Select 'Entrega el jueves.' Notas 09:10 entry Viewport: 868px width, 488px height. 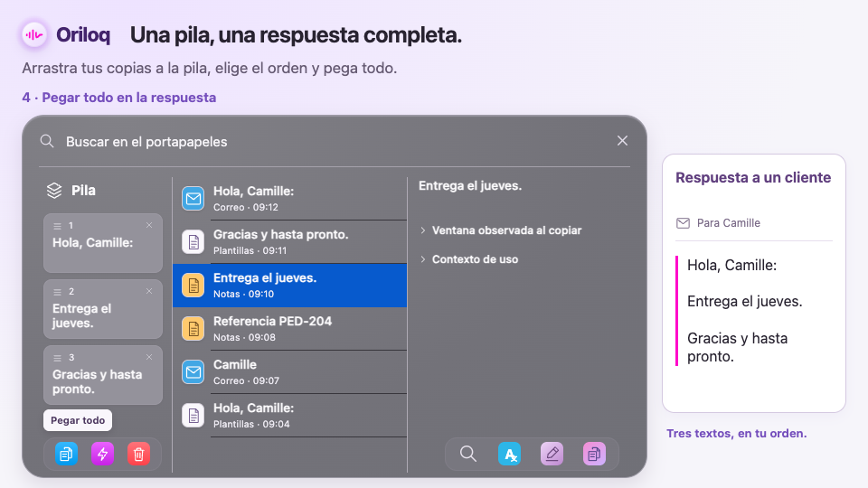click(x=290, y=286)
